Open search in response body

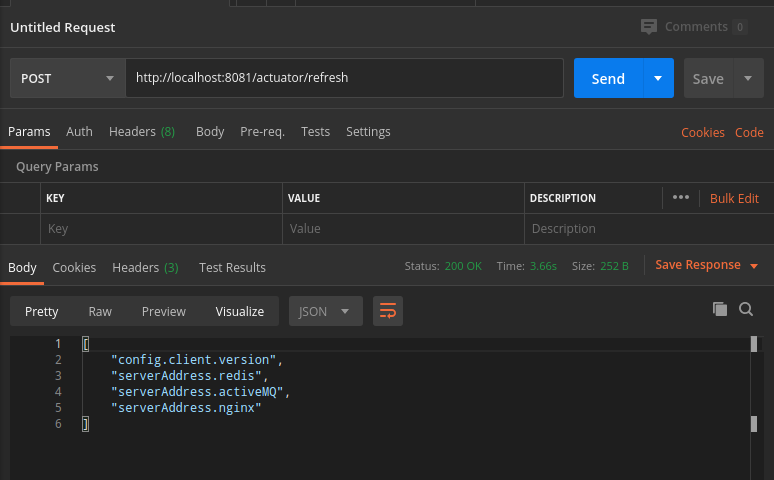746,310
